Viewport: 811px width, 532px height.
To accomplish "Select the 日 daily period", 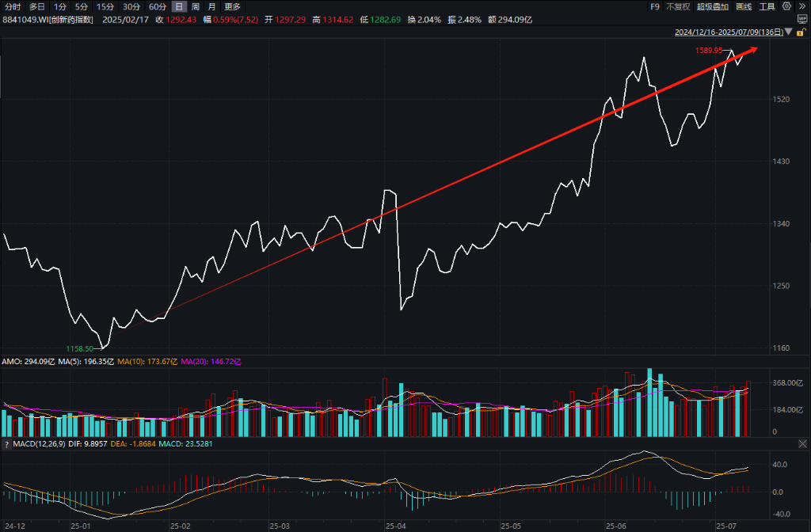I will point(179,6).
